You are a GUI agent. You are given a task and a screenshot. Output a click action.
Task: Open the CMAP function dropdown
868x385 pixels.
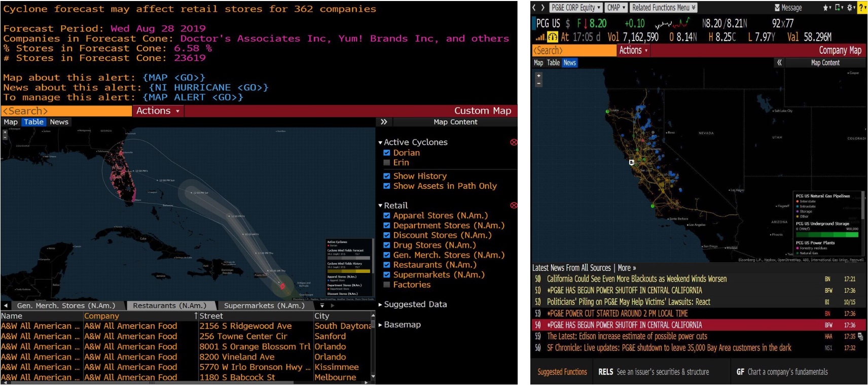[616, 8]
